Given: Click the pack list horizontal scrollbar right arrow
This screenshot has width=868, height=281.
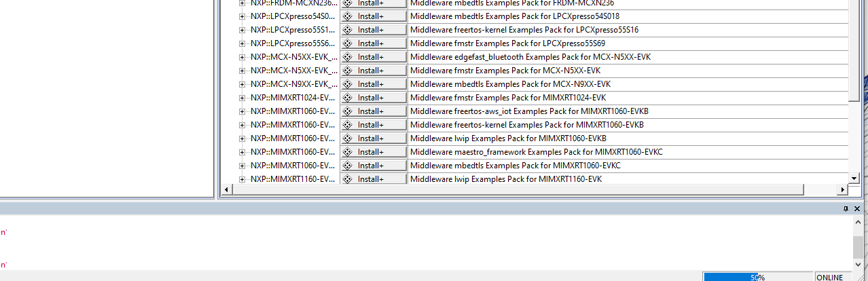Looking at the screenshot, I should pos(843,189).
